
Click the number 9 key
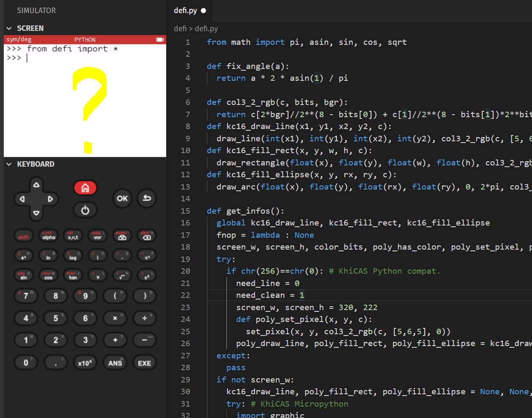pyautogui.click(x=85, y=295)
